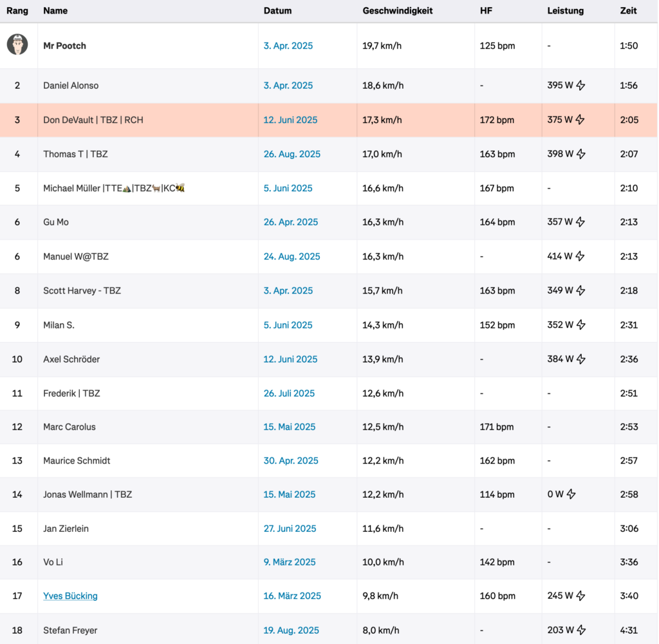Viewport: 659px width, 644px height.
Task: Click the Zeit column header
Action: point(628,11)
